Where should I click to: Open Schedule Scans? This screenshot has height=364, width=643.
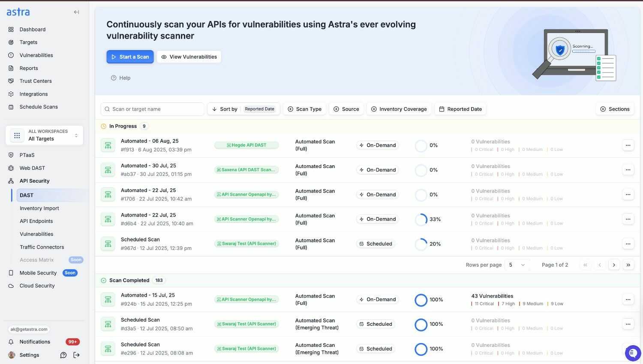[39, 107]
